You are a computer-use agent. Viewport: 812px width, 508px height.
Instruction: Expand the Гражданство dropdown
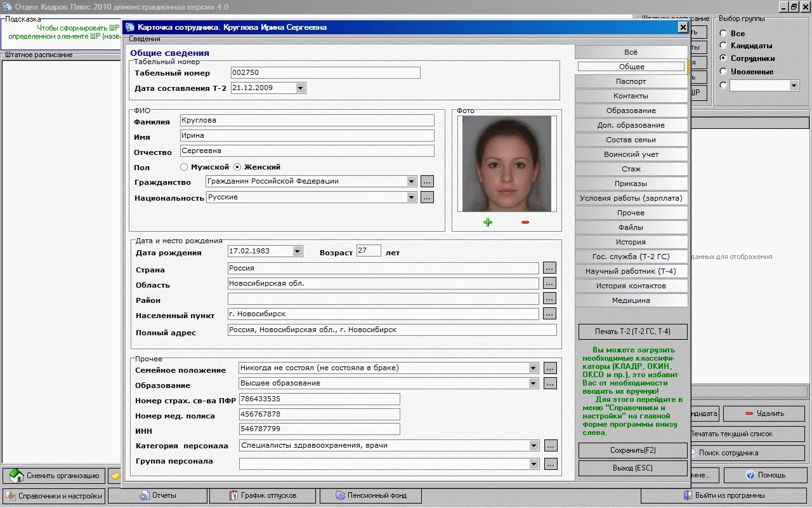click(x=412, y=182)
